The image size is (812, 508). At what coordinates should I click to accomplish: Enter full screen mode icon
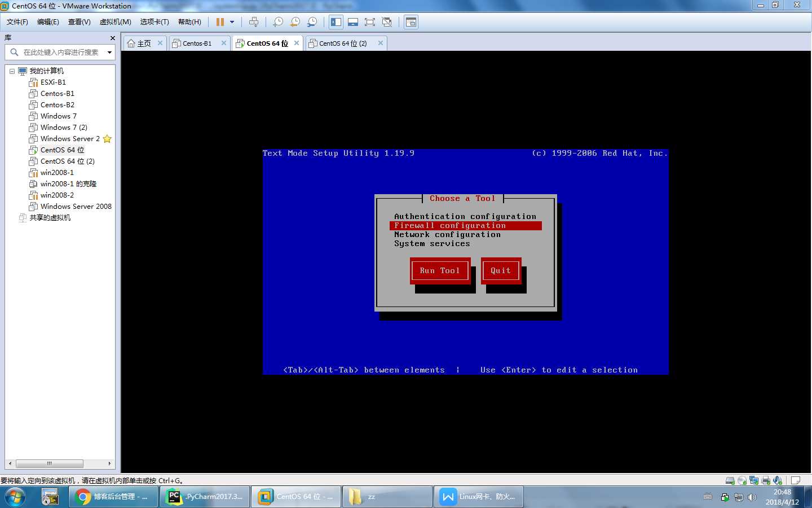coord(370,22)
